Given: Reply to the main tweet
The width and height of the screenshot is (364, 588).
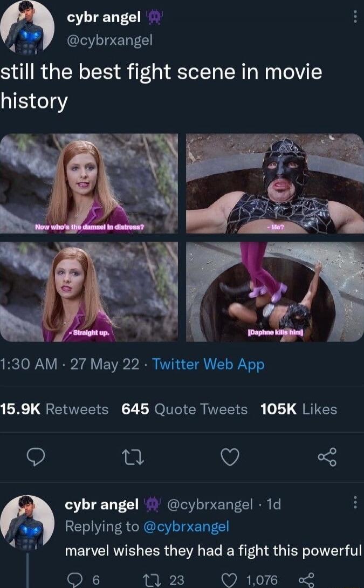Looking at the screenshot, I should pyautogui.click(x=36, y=457).
